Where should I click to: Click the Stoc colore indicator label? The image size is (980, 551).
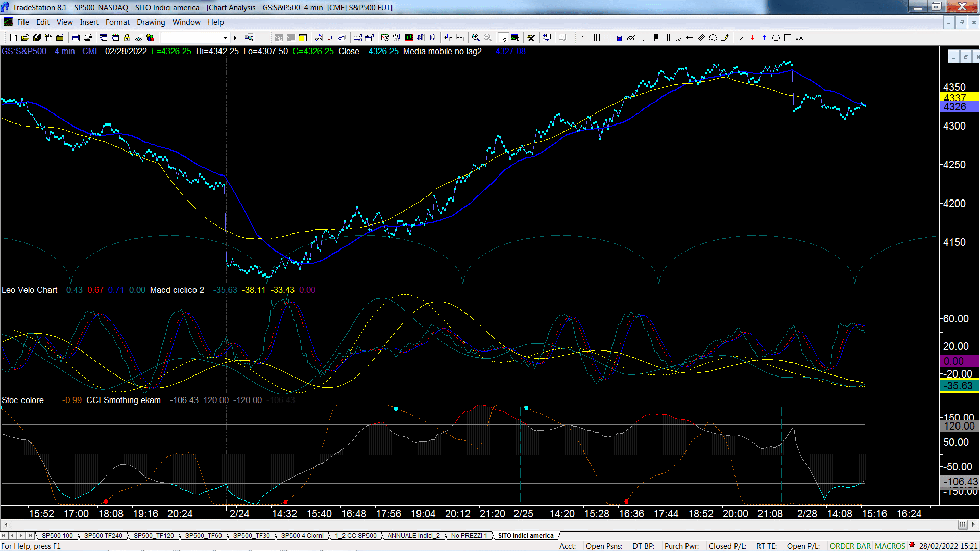coord(22,400)
